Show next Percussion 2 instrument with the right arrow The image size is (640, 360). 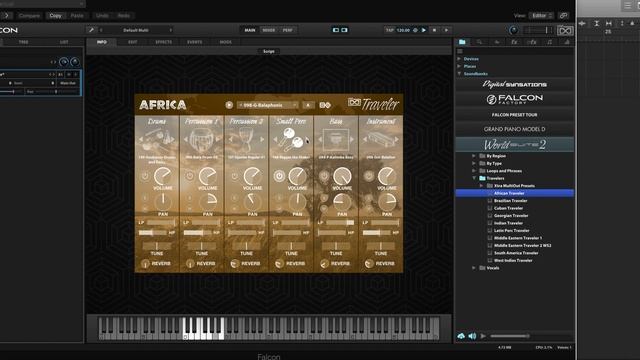point(262,139)
